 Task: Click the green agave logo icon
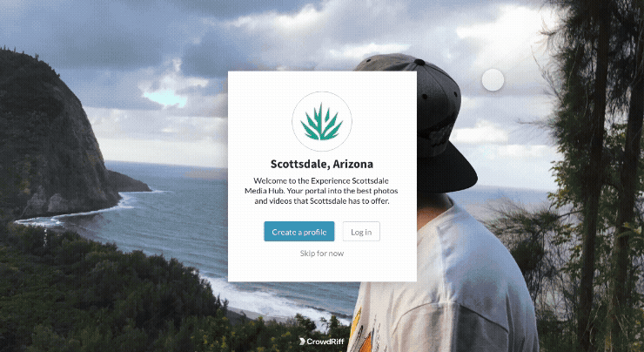click(322, 122)
